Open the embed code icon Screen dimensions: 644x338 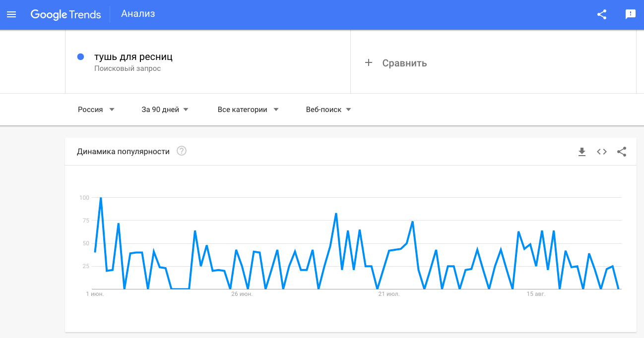[602, 152]
